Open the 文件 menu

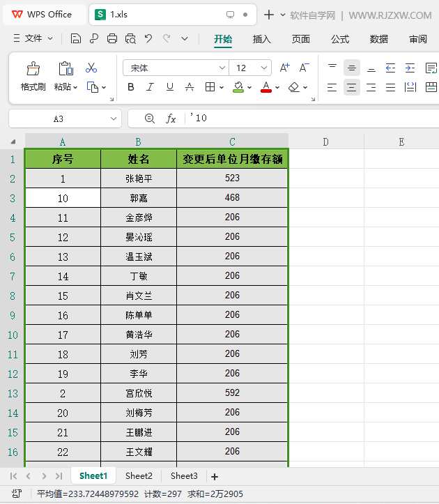click(x=33, y=38)
